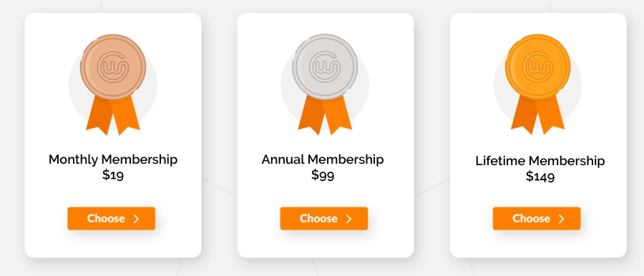Click the chevron arrow on Monthly Choose button

(137, 219)
